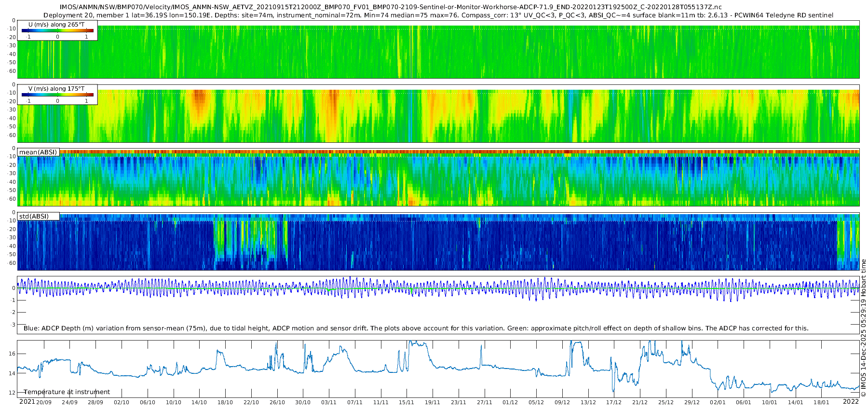This screenshot has width=868, height=410.
Task: Click the vertical IMOS copyright timestamp
Action: pyautogui.click(x=863, y=328)
